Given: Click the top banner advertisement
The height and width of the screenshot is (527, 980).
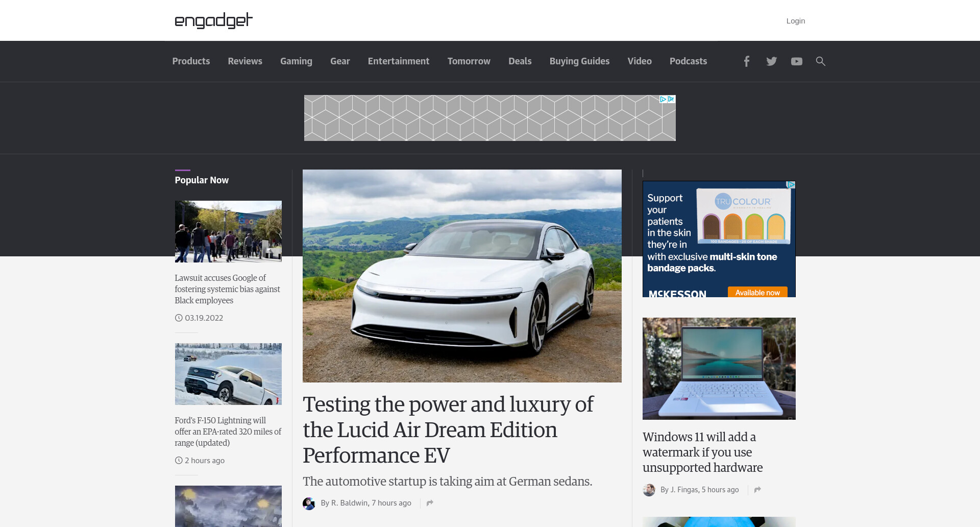Looking at the screenshot, I should coord(490,118).
